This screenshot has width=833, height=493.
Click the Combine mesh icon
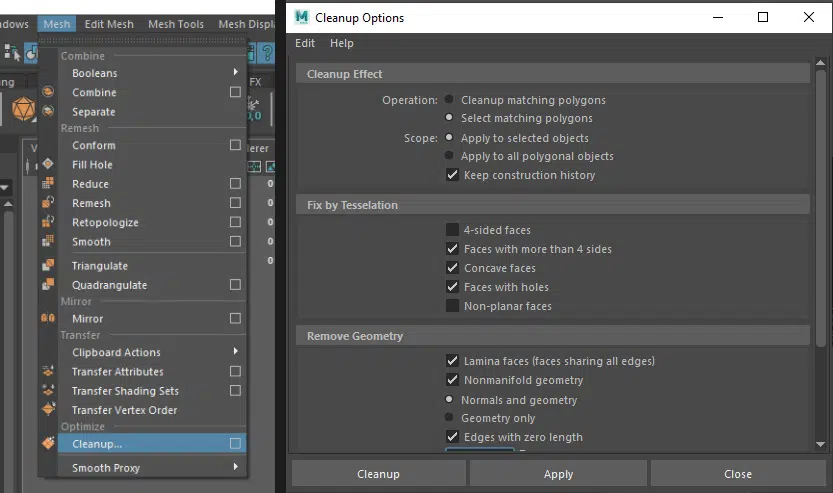(48, 92)
